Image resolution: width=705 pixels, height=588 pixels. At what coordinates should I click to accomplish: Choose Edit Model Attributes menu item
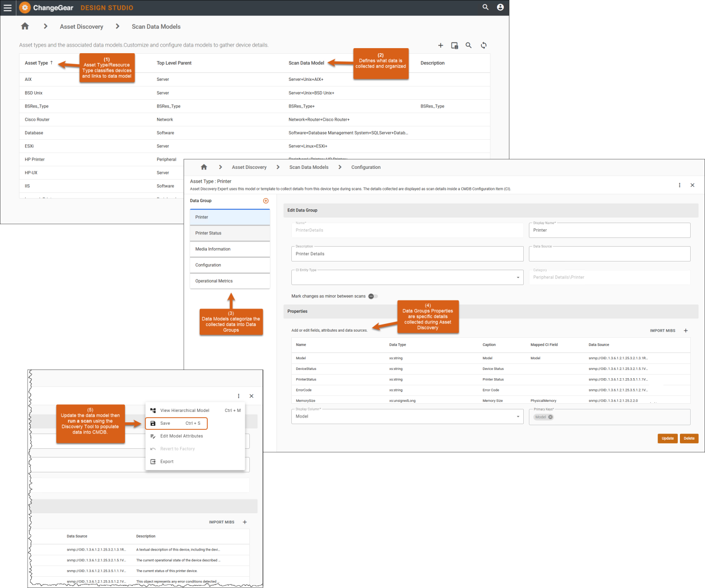[181, 436]
